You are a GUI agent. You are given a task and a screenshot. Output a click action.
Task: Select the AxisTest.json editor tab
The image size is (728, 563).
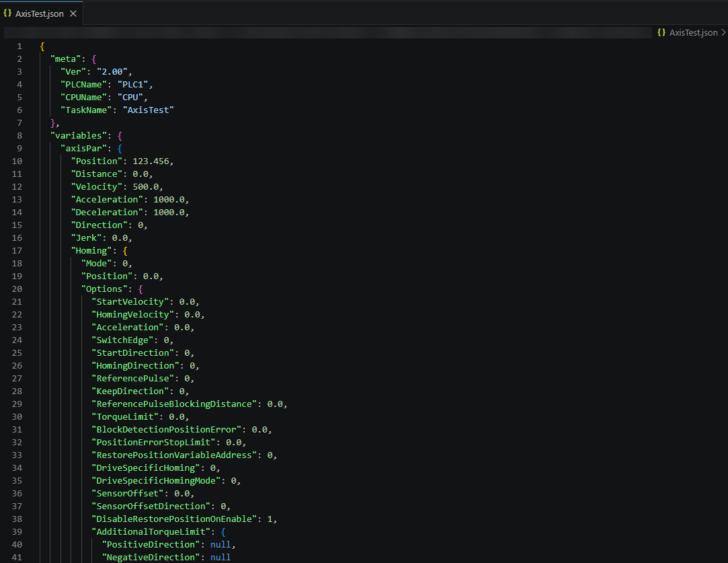[x=41, y=13]
